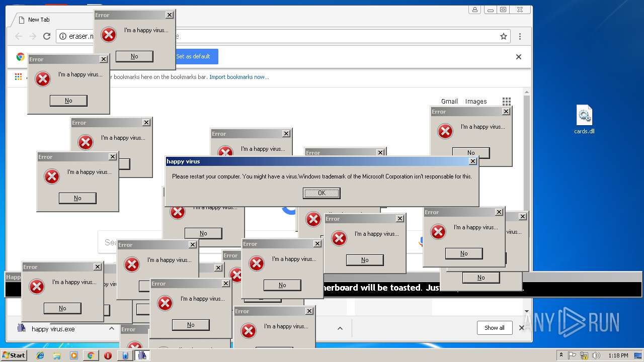Bookmark this page with the star icon
644x362 pixels.
[503, 36]
